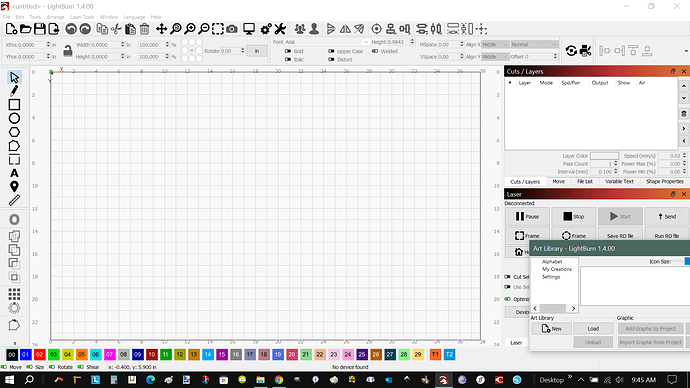Switch to the Variable Text tab
The height and width of the screenshot is (388, 690).
point(619,182)
